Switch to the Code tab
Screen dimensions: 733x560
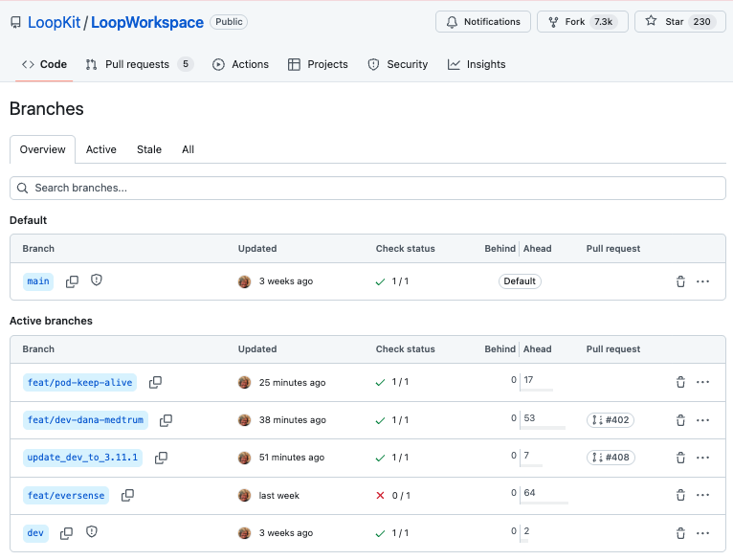tap(44, 64)
